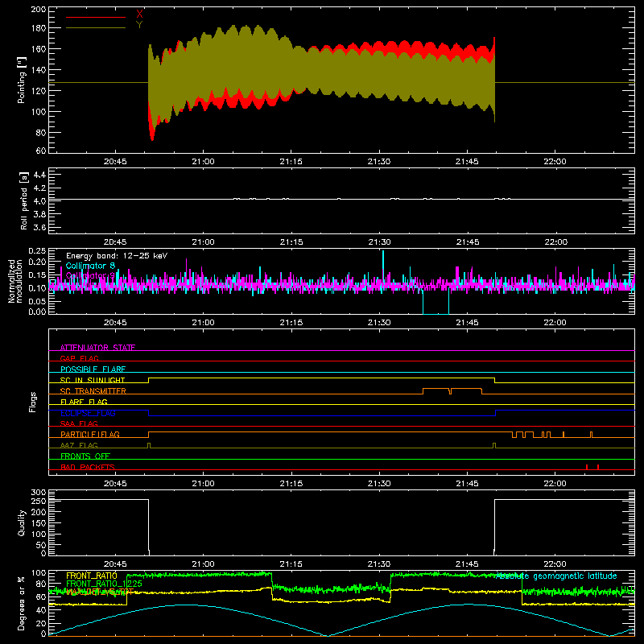Click the 3.6 tick value on Roll period axis
This screenshot has width=644, height=644.
point(39,227)
